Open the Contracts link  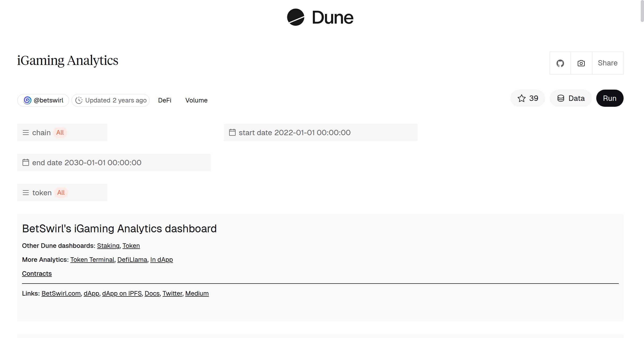pos(36,273)
